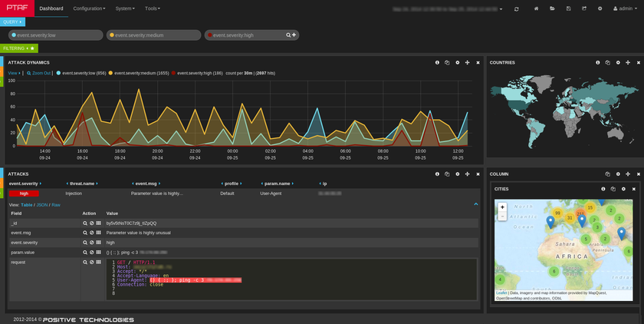Screen dimensions: 644x324
Task: Add a new query with plus icon
Action: pyautogui.click(x=294, y=35)
